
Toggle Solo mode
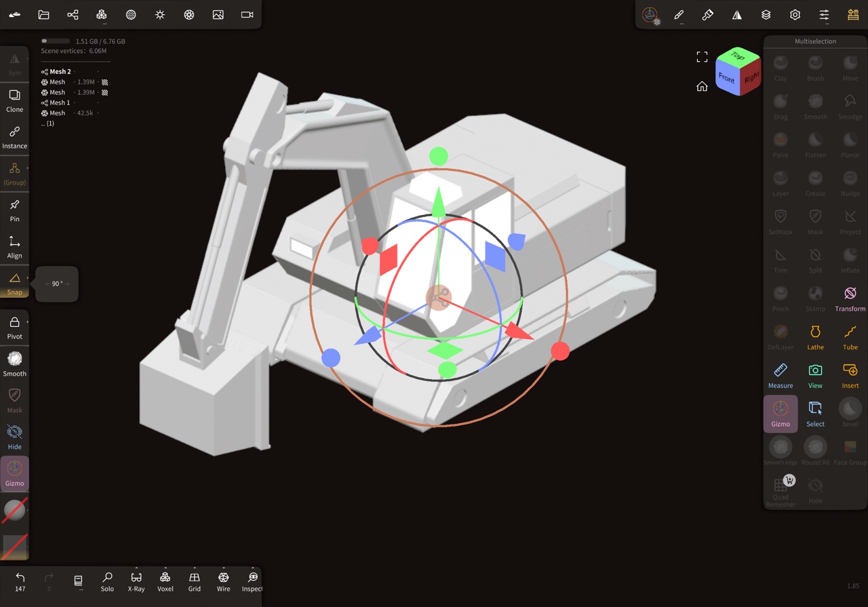point(107,582)
